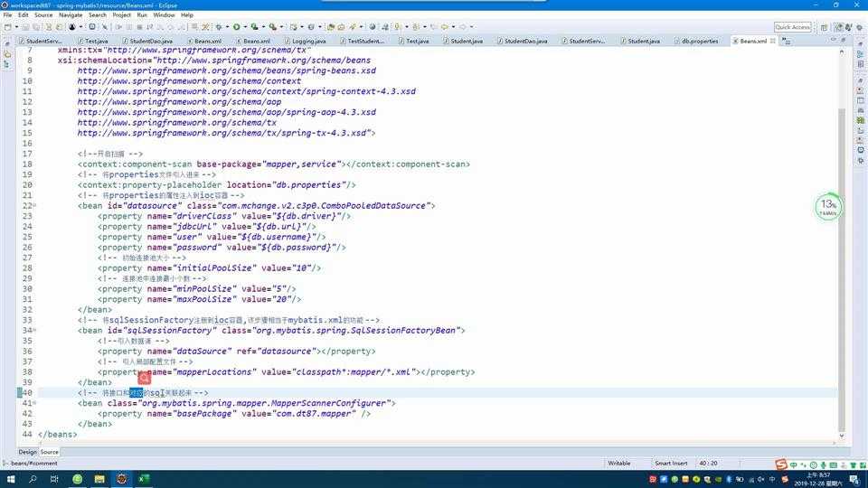Open the Source menu
868x488 pixels.
[x=43, y=15]
